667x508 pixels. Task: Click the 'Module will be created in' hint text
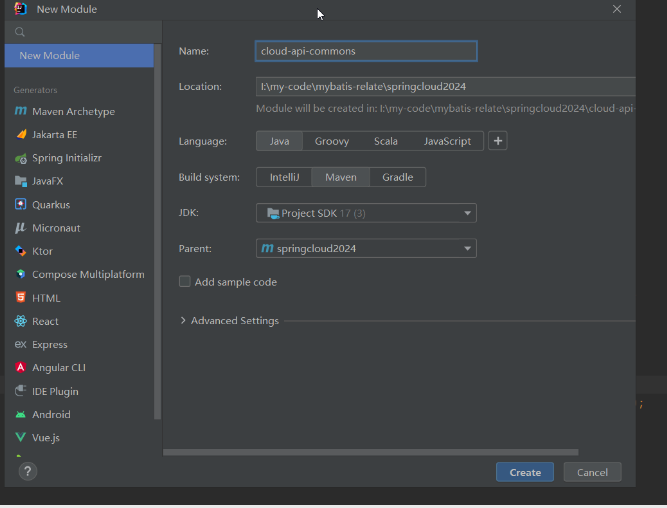445,108
